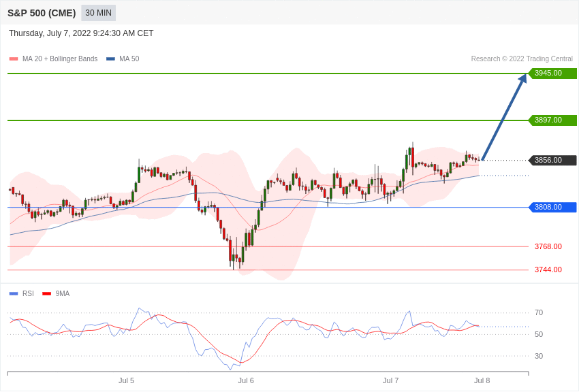This screenshot has height=392, width=579.
Task: Click the 3808.00 blue pivot price tag
Action: (552, 208)
